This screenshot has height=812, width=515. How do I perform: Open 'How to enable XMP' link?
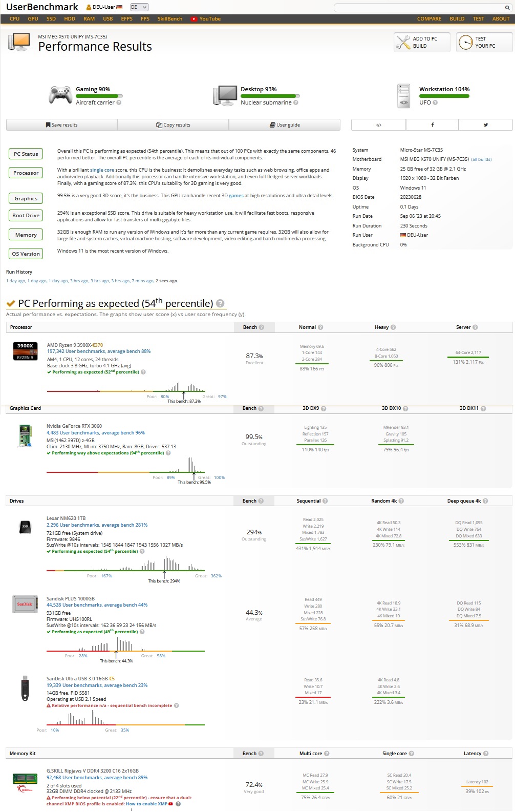coord(146,804)
